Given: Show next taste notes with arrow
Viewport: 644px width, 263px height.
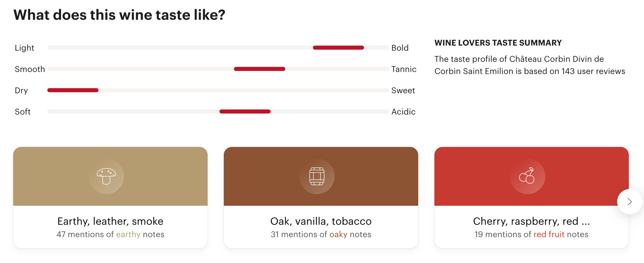Looking at the screenshot, I should [x=630, y=202].
